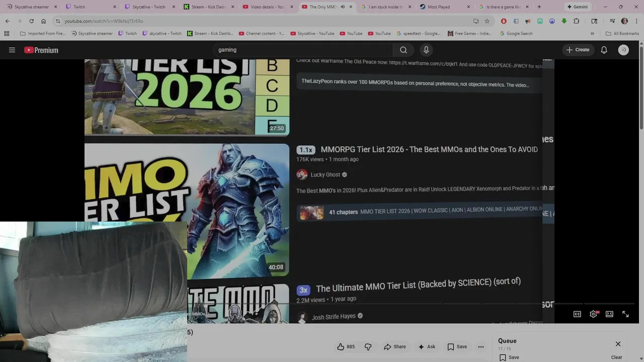Toggle closed captions in the player
This screenshot has height=362, width=644.
click(578, 314)
